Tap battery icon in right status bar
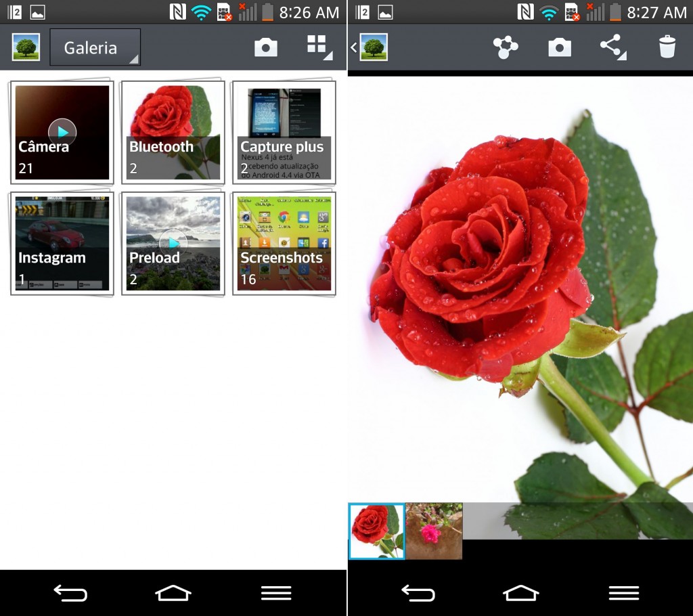 click(616, 12)
